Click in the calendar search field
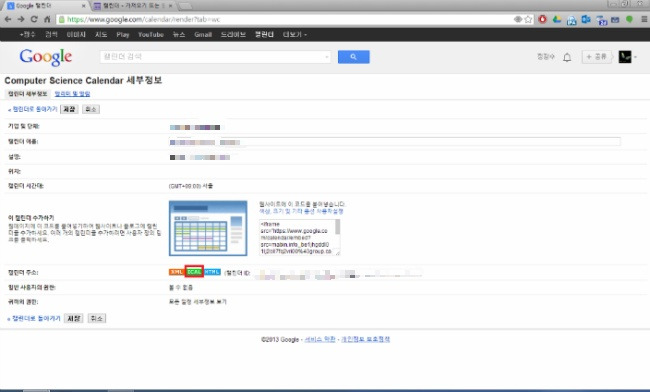The image size is (650, 392). [x=215, y=57]
